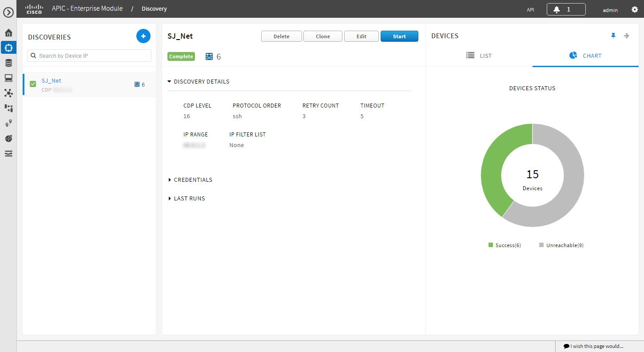Open system settings via the gear icon

click(x=635, y=9)
